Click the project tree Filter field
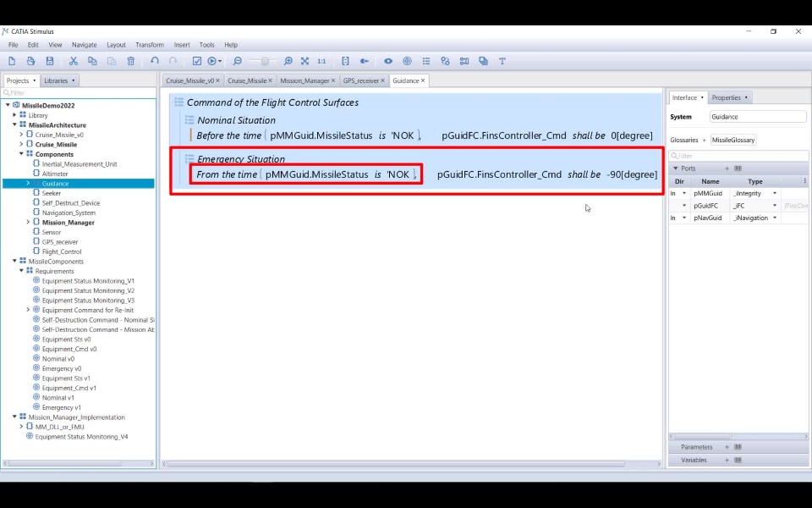The image size is (812, 508). pyautogui.click(x=79, y=93)
